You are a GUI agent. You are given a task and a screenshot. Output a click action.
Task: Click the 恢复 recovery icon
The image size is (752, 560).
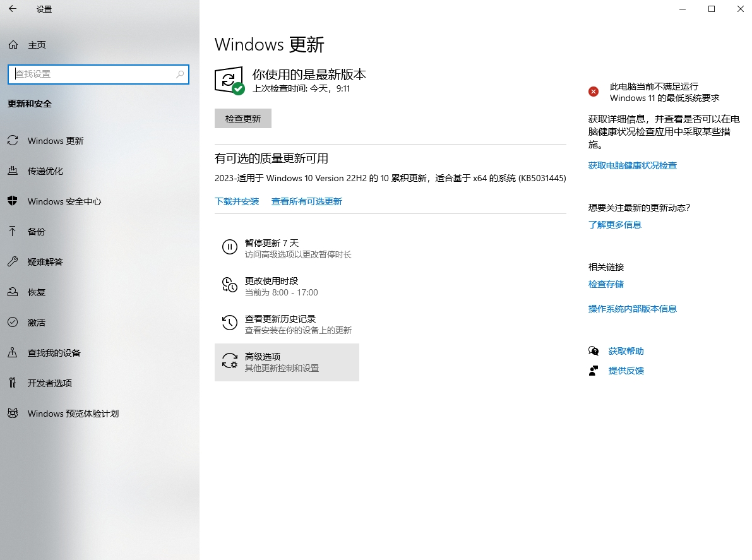(13, 292)
